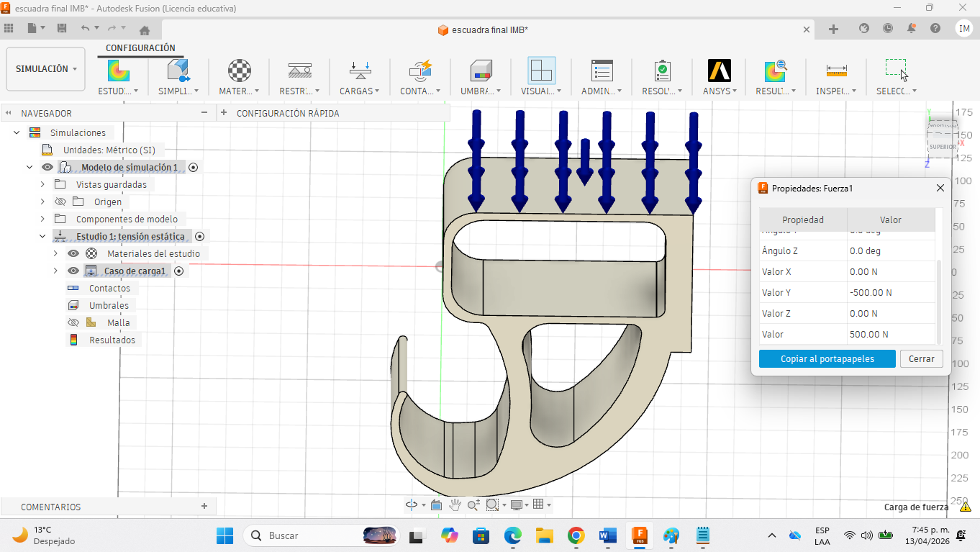Click the Cargas load icon
Image resolution: width=980 pixels, height=552 pixels.
pos(360,71)
